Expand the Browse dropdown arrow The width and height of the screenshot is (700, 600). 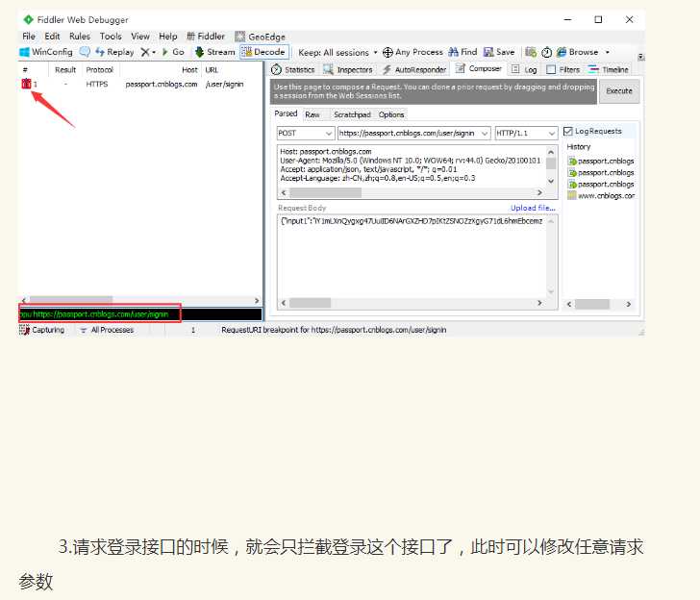point(607,52)
